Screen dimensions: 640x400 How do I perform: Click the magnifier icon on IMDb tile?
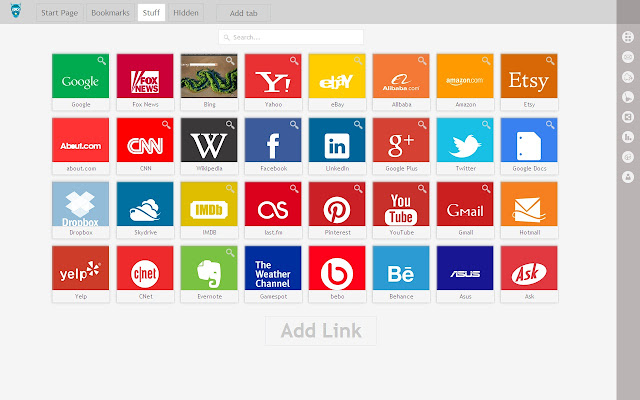(230, 189)
